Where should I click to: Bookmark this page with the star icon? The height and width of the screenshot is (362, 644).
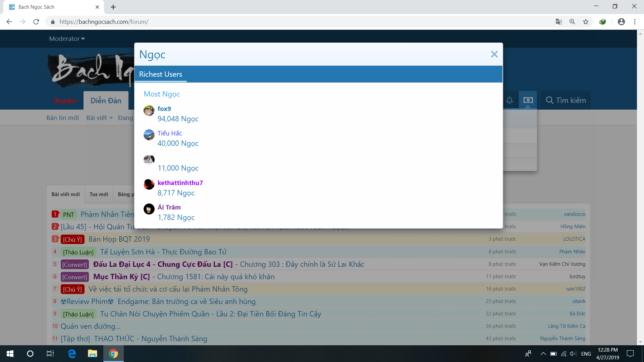(x=586, y=22)
